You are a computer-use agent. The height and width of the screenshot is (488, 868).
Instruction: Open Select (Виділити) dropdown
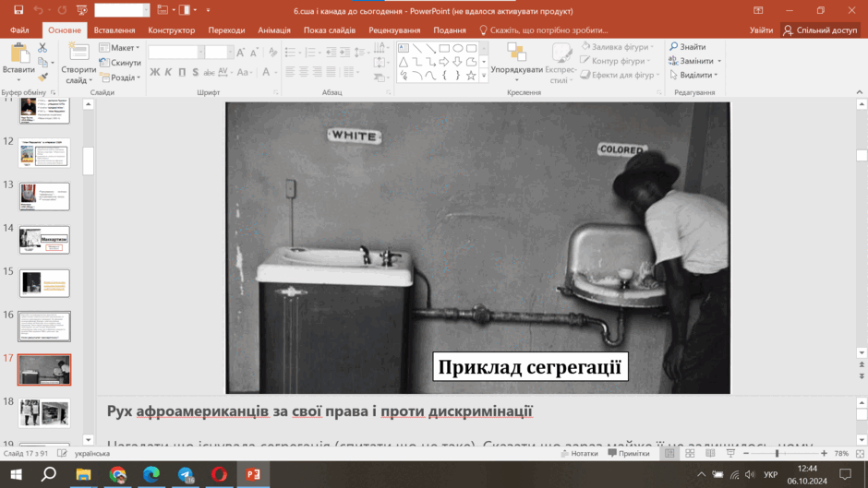pos(693,75)
